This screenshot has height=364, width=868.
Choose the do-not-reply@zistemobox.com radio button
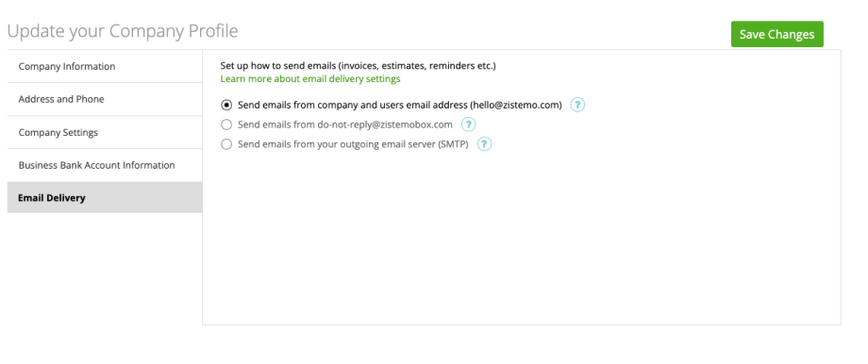225,124
